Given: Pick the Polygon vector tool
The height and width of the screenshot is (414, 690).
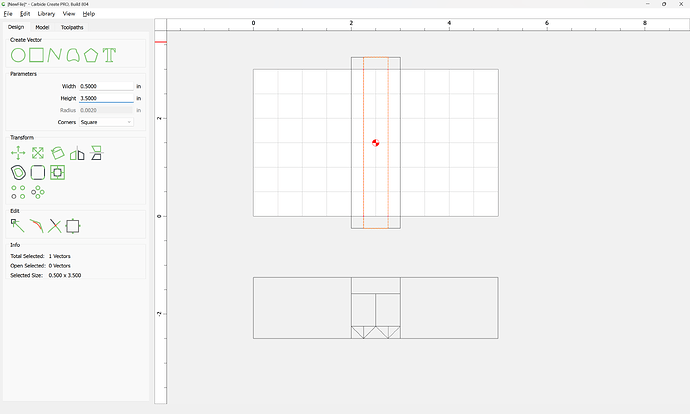Looking at the screenshot, I should [91, 55].
